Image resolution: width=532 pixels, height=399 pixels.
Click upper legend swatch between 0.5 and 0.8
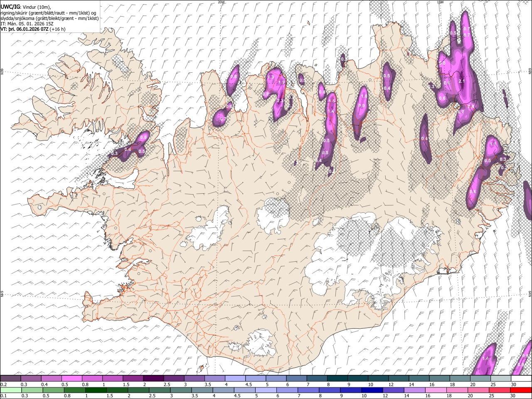click(72, 378)
